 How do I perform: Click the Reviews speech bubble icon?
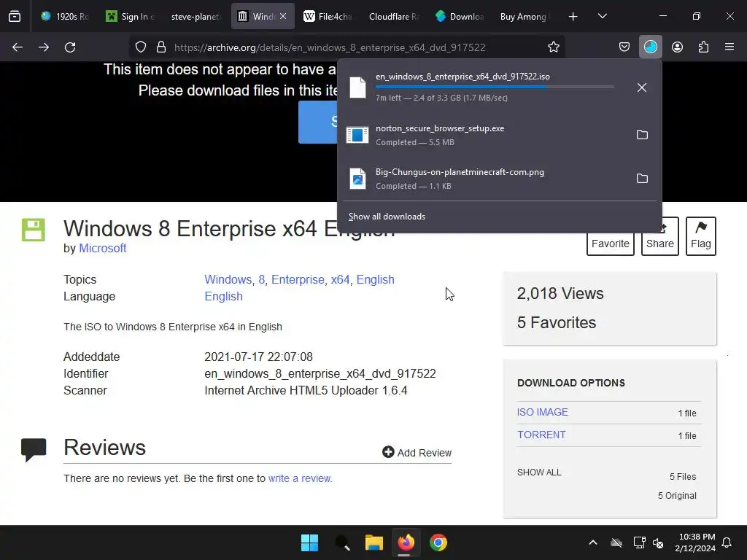[34, 449]
